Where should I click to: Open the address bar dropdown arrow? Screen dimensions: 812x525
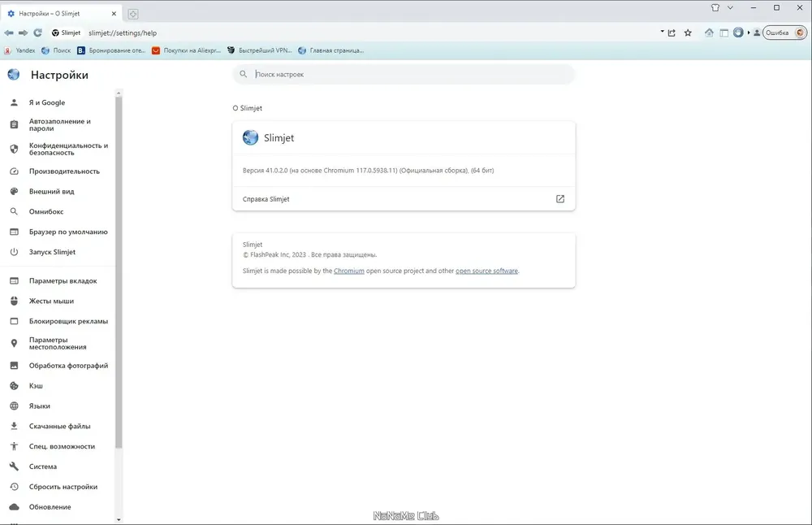tap(662, 32)
